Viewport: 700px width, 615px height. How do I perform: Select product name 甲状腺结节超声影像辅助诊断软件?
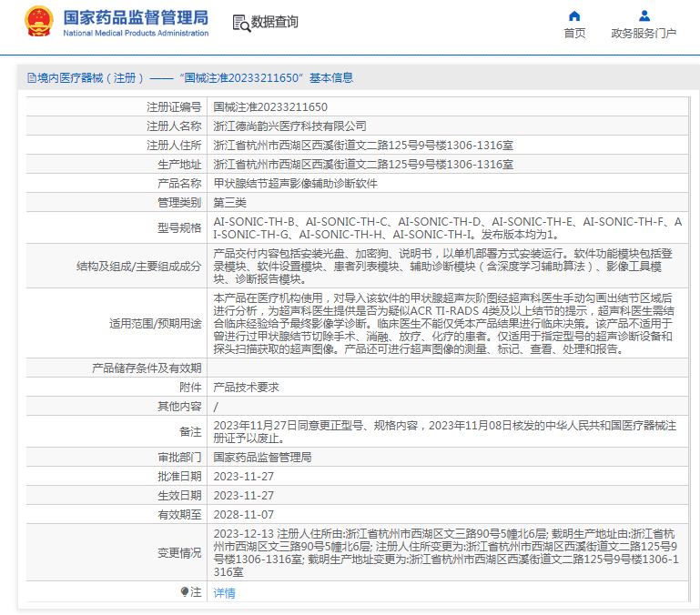pyautogui.click(x=295, y=184)
